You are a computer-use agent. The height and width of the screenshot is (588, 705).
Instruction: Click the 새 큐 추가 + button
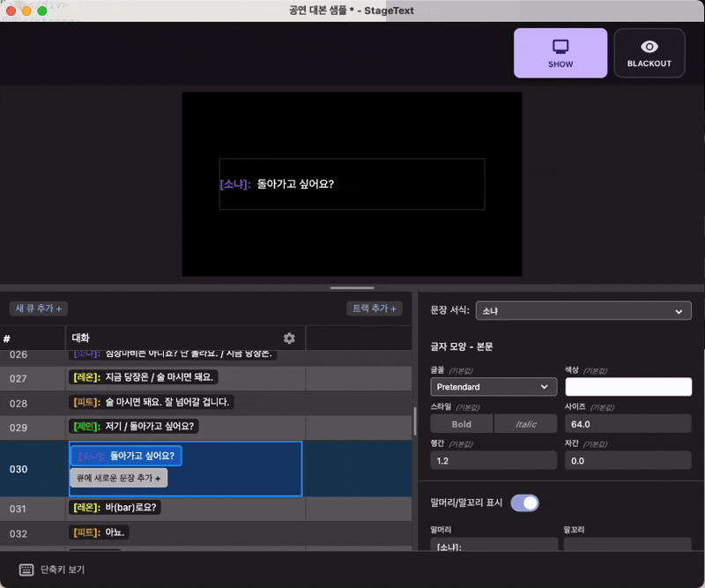coord(37,309)
